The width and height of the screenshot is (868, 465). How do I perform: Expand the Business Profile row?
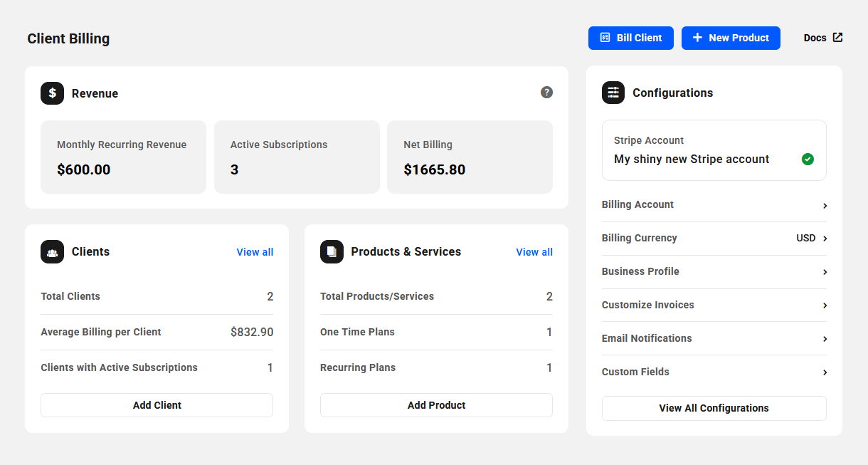pos(714,272)
